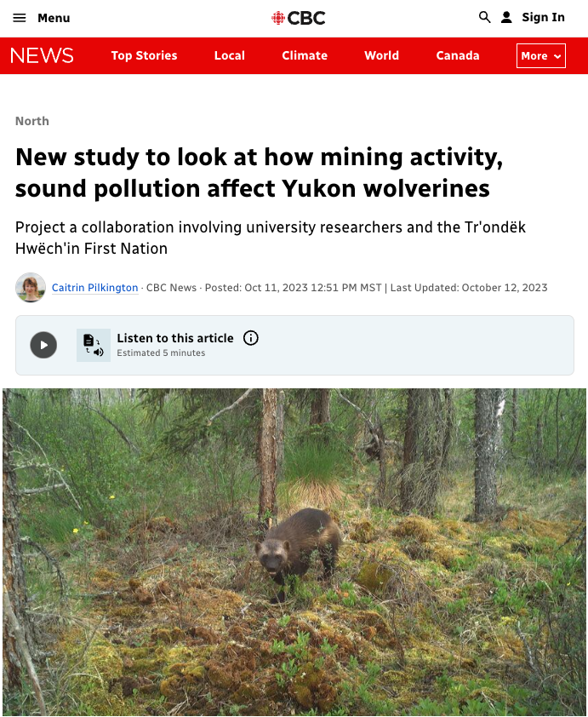Click the author's avatar photo
The image size is (588, 717).
tap(31, 288)
